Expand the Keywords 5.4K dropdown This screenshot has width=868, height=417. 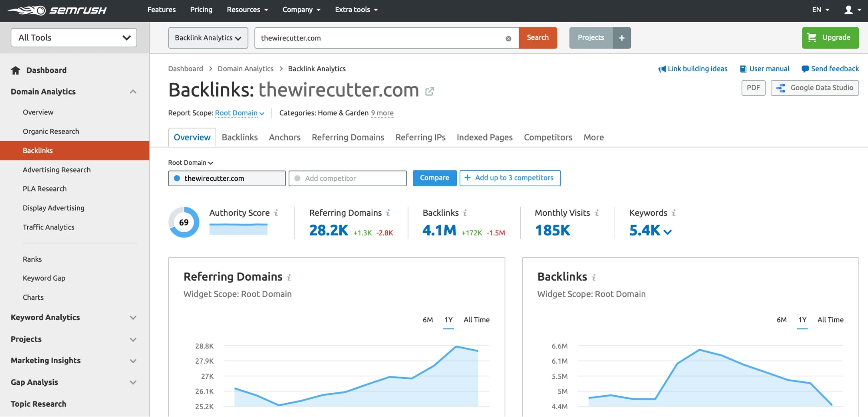click(x=650, y=230)
